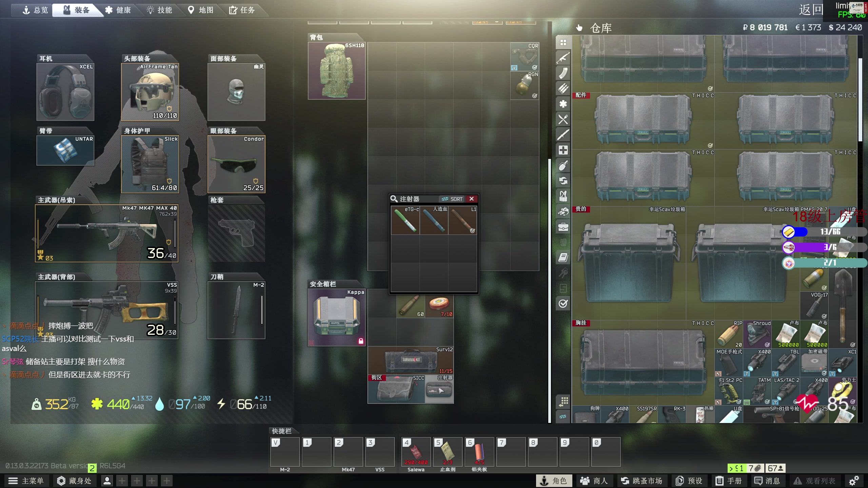Filter stash by checkmark icon

(x=563, y=304)
